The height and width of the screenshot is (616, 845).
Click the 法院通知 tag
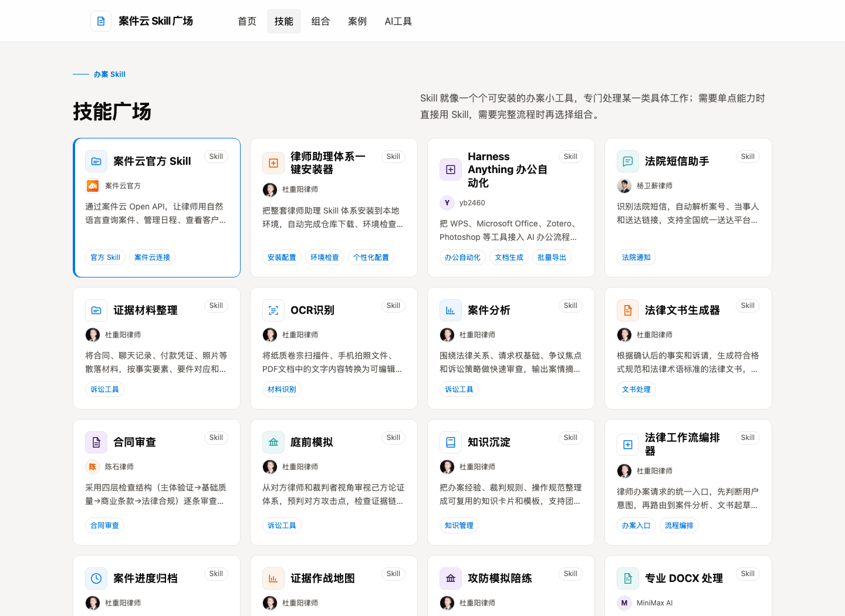pyautogui.click(x=637, y=258)
